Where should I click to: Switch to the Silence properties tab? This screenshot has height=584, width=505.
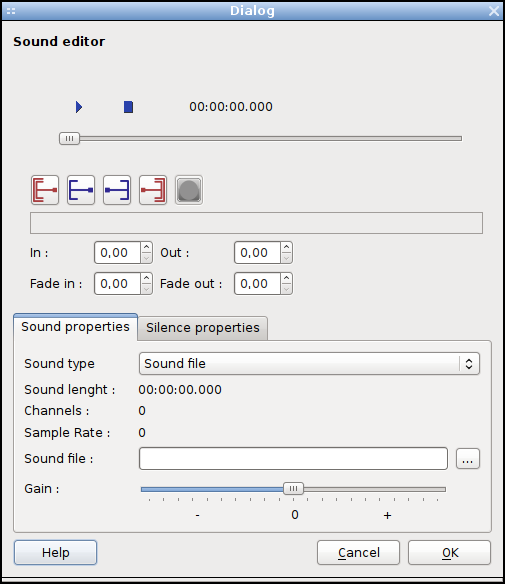point(203,328)
